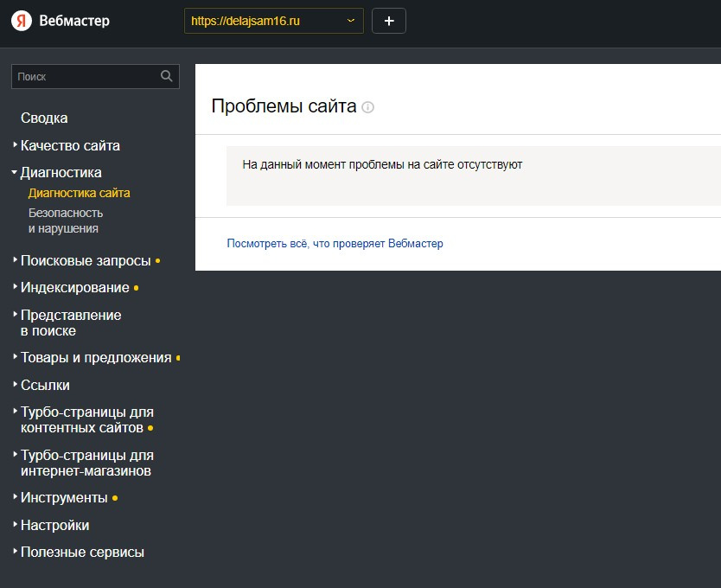
Task: Expand Поисковые запросы section
Action: [x=86, y=260]
